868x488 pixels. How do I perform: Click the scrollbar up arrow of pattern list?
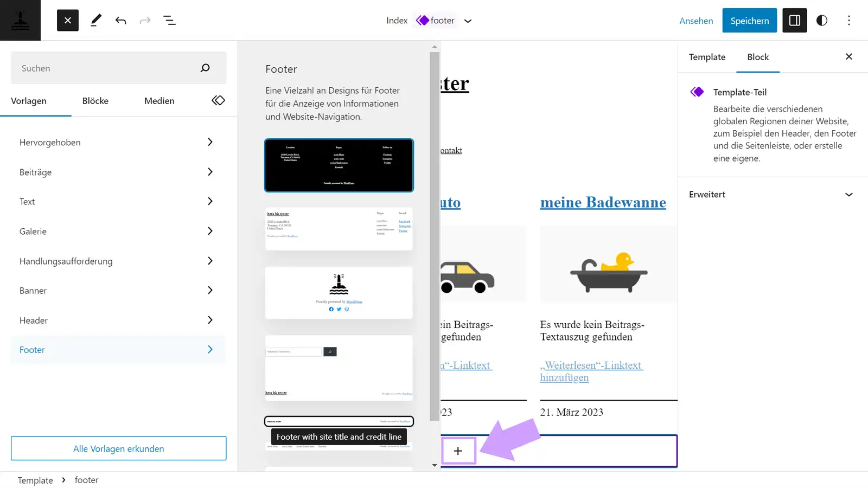[x=434, y=47]
